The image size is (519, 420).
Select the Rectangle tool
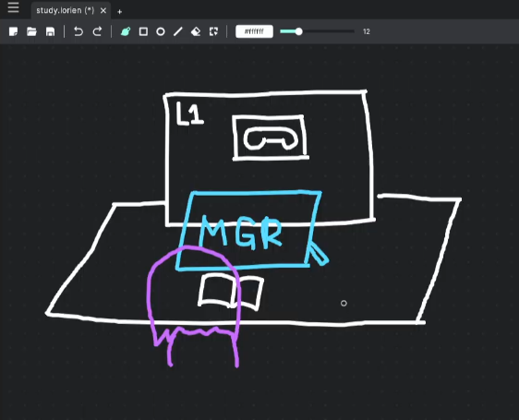[x=143, y=31]
